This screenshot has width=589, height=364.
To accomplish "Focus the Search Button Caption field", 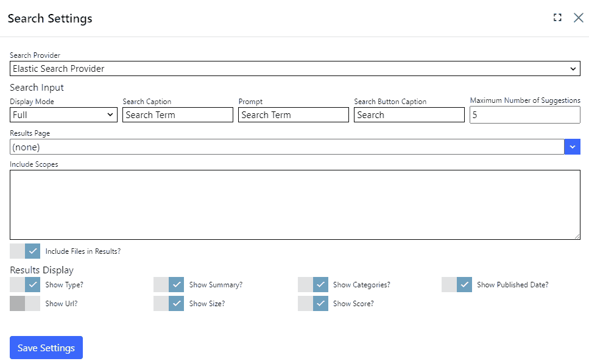I will pos(409,115).
